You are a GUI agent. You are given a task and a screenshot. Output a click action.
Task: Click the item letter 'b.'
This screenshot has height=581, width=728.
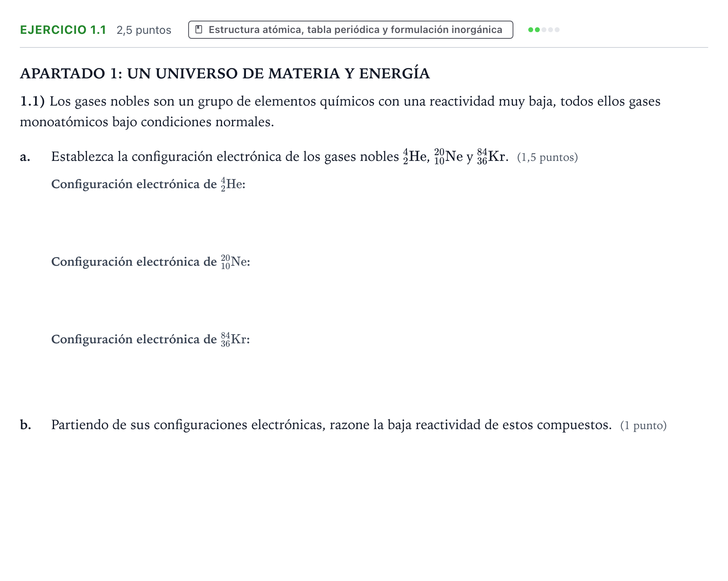coord(26,425)
